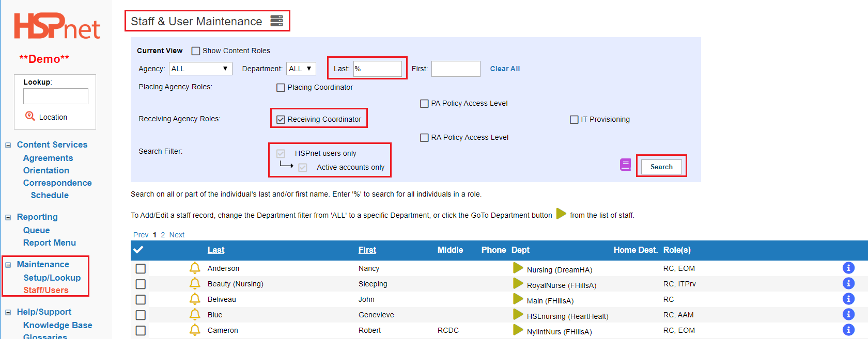868x339 pixels.
Task: Open the server icon beside Staff & User Maintenance
Action: pos(277,21)
